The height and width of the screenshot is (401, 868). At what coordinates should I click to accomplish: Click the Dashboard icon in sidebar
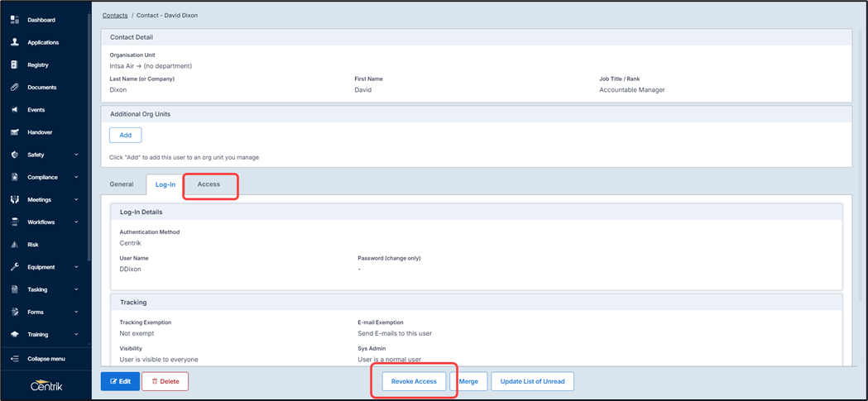[15, 20]
